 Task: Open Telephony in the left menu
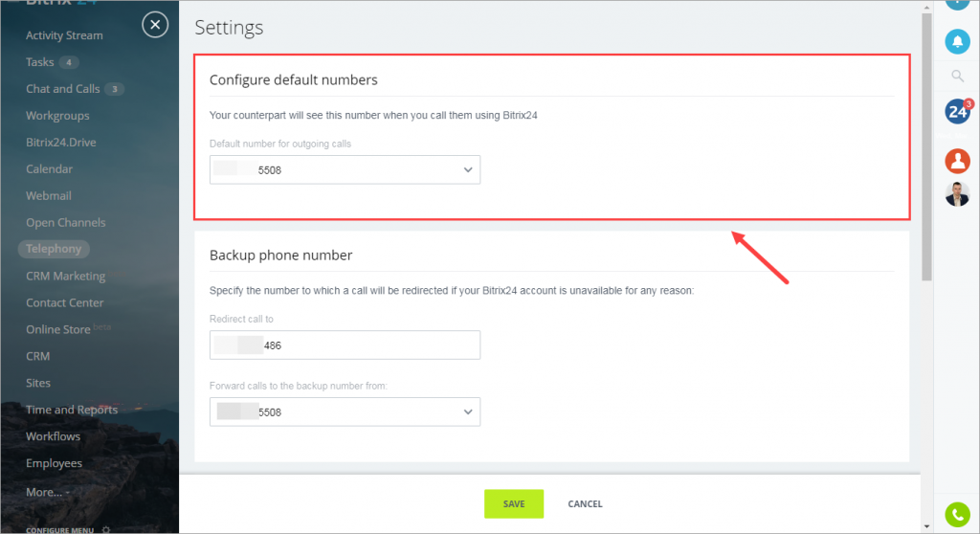click(54, 249)
